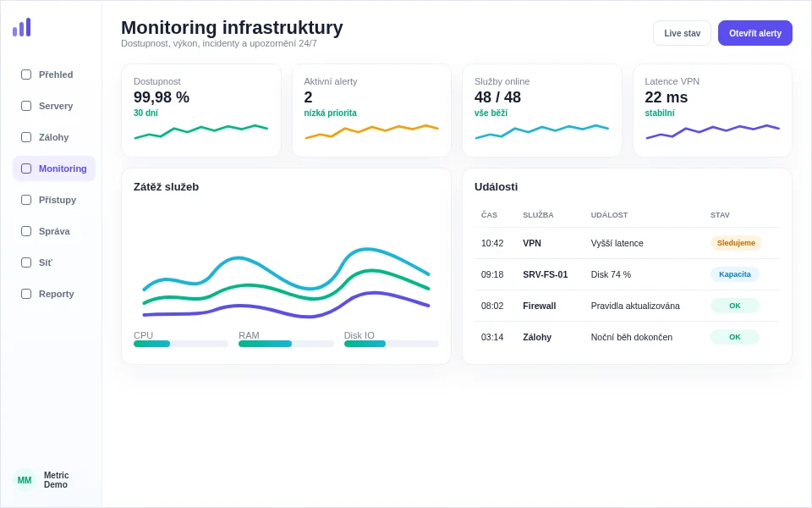Click the square icon beside Přístupy
812x508 pixels.
pyautogui.click(x=26, y=200)
